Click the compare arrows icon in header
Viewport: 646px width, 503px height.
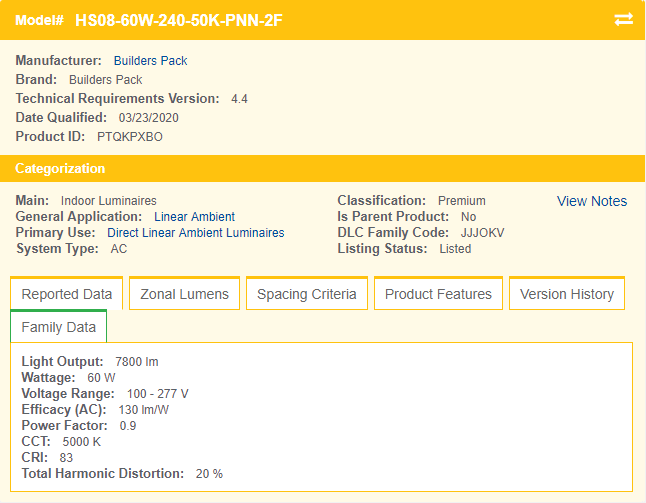click(624, 19)
